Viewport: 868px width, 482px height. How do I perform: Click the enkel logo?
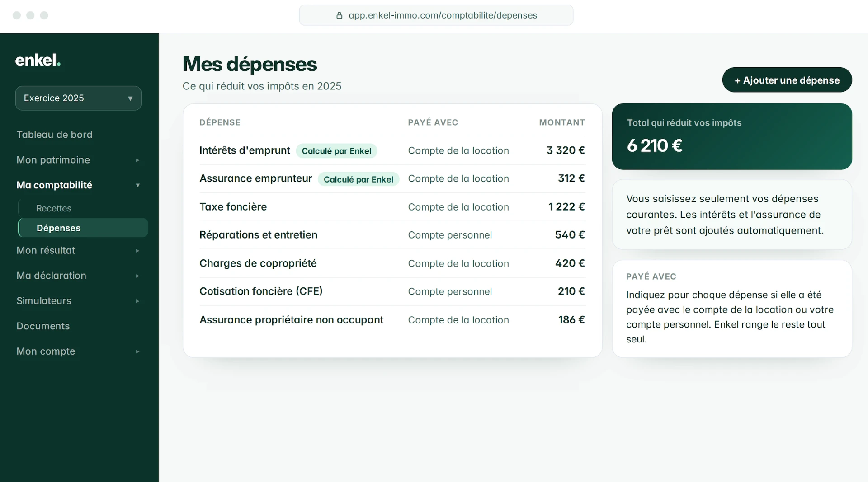pos(38,60)
